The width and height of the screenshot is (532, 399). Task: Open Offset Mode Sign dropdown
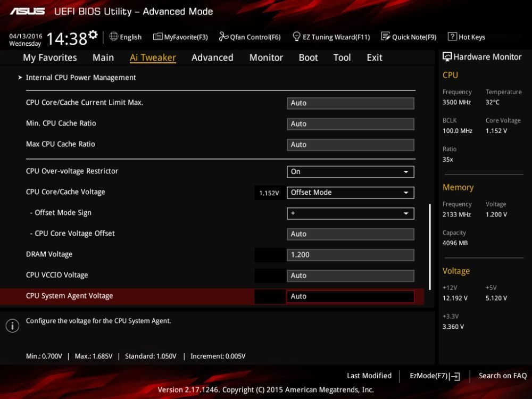click(351, 213)
